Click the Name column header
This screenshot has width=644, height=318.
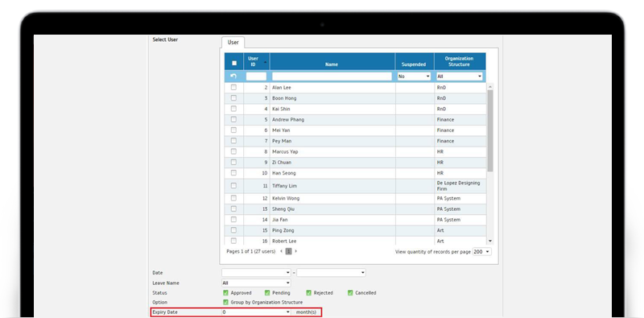click(x=332, y=62)
